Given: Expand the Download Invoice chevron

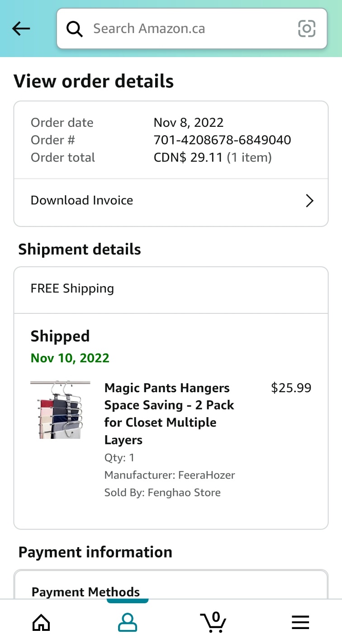Looking at the screenshot, I should point(309,201).
